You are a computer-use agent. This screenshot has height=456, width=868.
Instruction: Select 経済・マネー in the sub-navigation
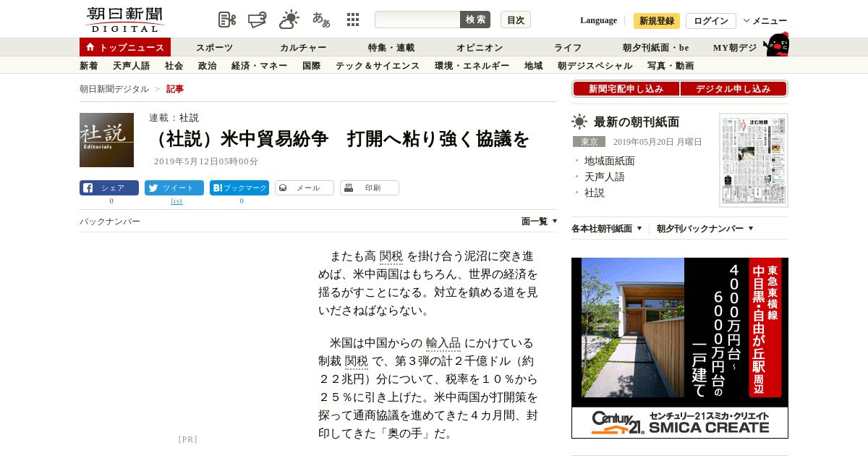click(260, 66)
